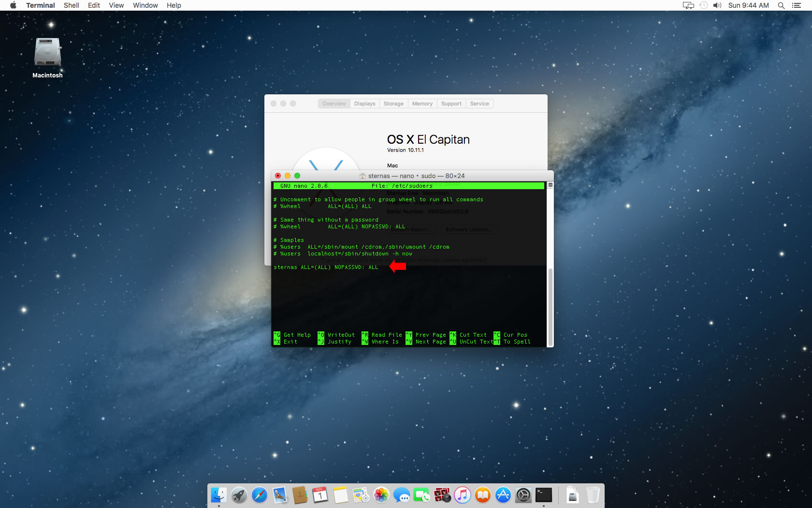Click the Terminal icon in dock
The image size is (812, 508).
point(544,495)
